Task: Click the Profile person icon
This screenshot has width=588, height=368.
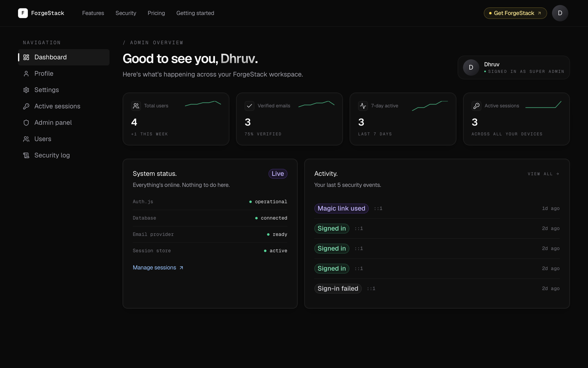Action: click(26, 74)
